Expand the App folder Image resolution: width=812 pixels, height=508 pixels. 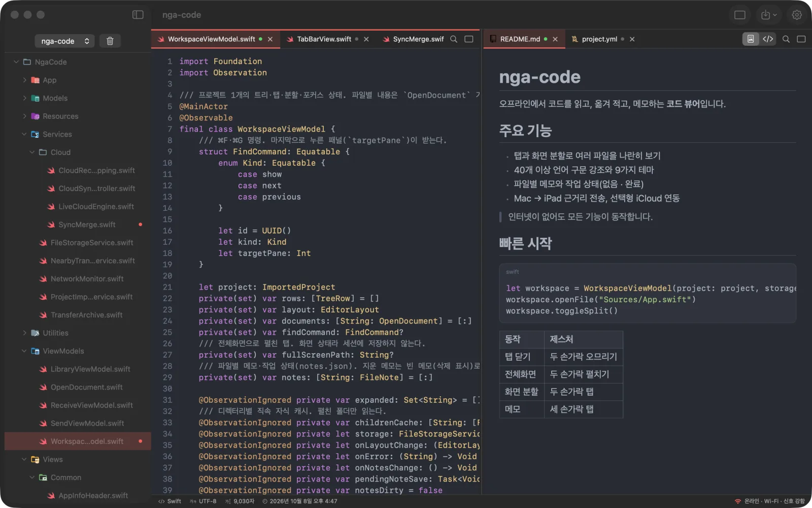coord(24,80)
